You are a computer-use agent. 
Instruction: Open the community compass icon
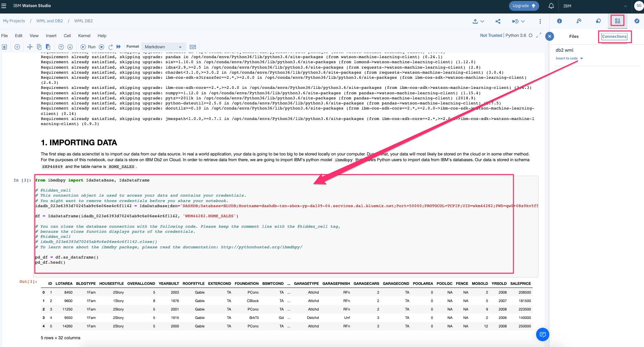tap(637, 21)
